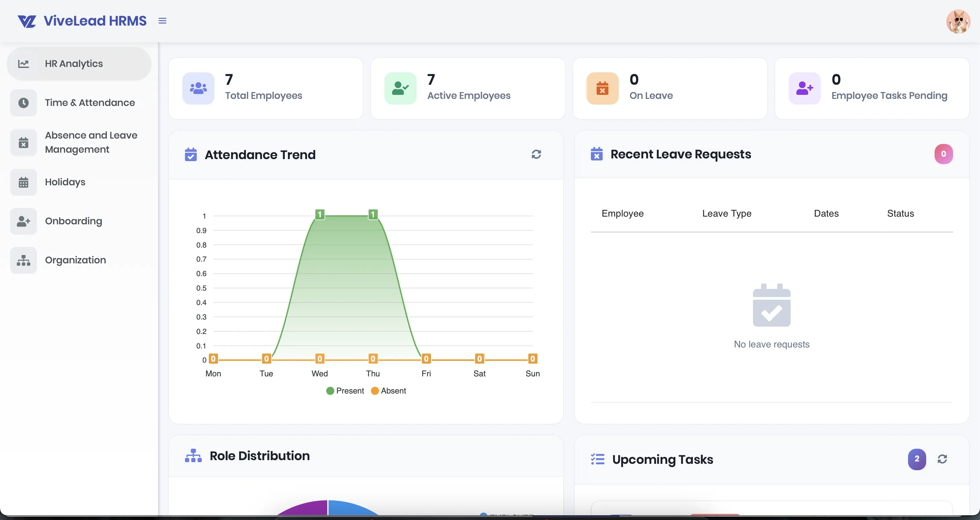Viewport: 980px width, 520px height.
Task: Click the Employee Tasks Pending icon
Action: 804,88
